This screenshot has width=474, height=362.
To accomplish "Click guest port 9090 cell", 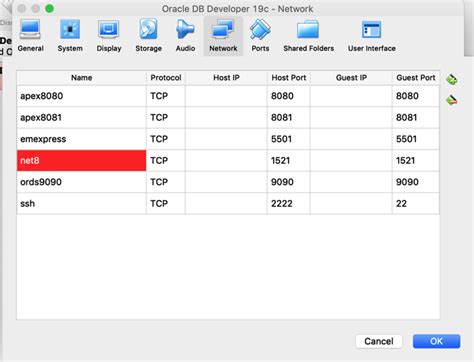I will 416,182.
